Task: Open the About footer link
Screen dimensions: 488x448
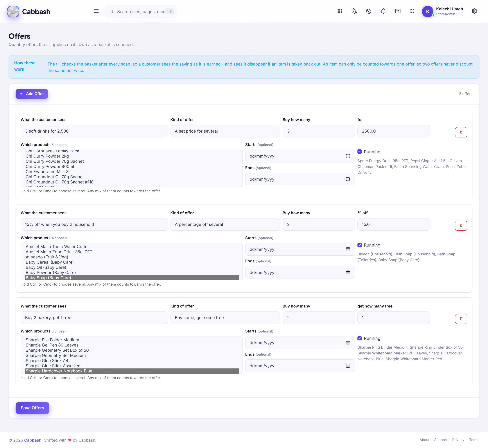Action: [424, 440]
